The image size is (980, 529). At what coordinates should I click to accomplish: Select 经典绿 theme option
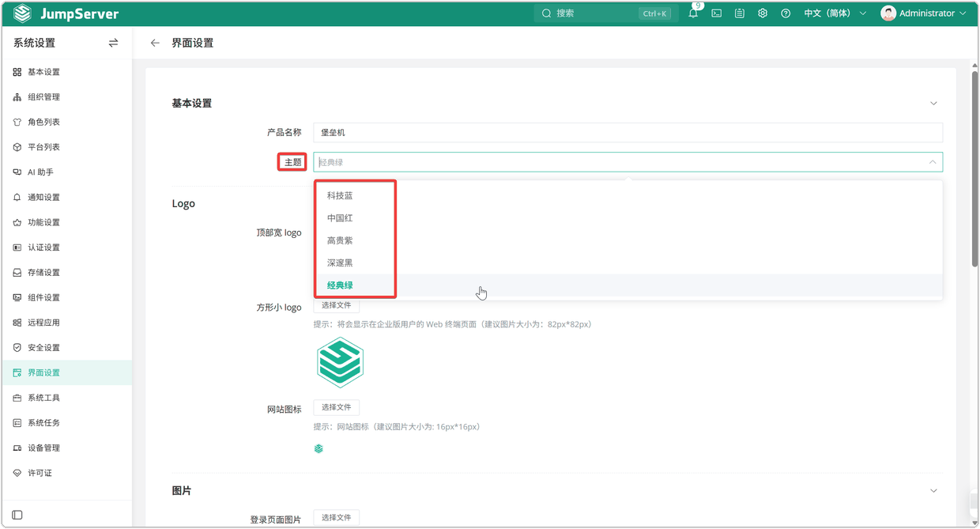click(x=628, y=285)
